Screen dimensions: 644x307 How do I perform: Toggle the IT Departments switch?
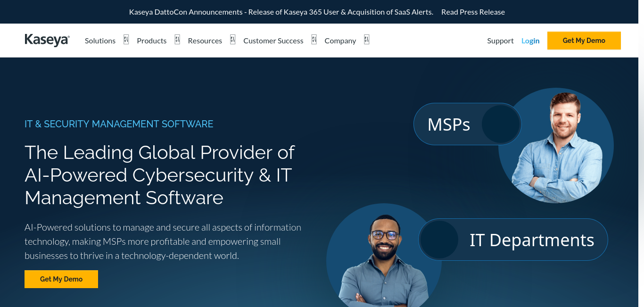pyautogui.click(x=513, y=240)
